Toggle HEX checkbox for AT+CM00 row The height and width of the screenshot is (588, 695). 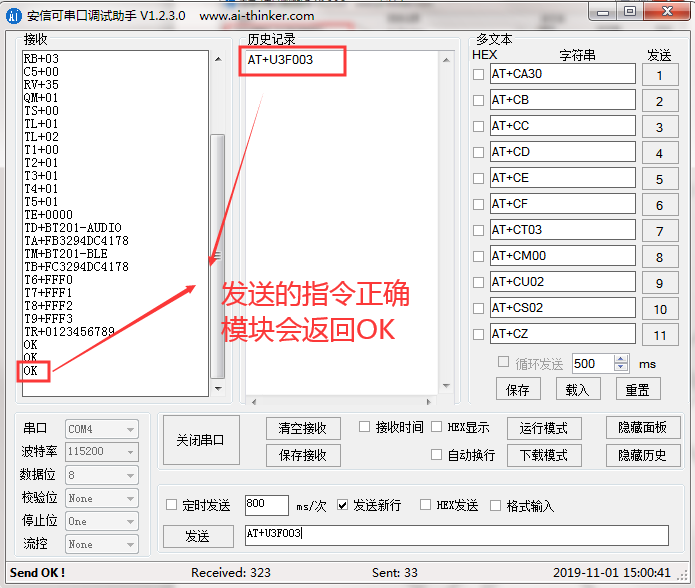pyautogui.click(x=478, y=257)
